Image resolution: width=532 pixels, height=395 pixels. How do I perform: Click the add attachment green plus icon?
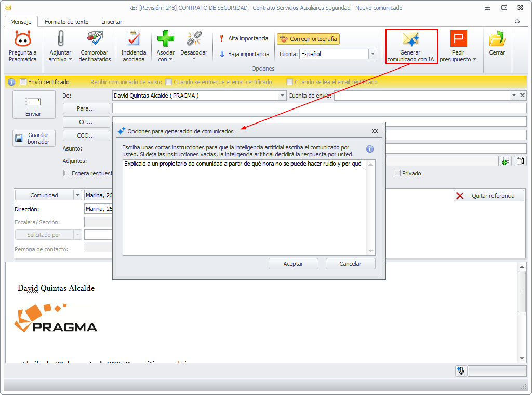pos(506,161)
